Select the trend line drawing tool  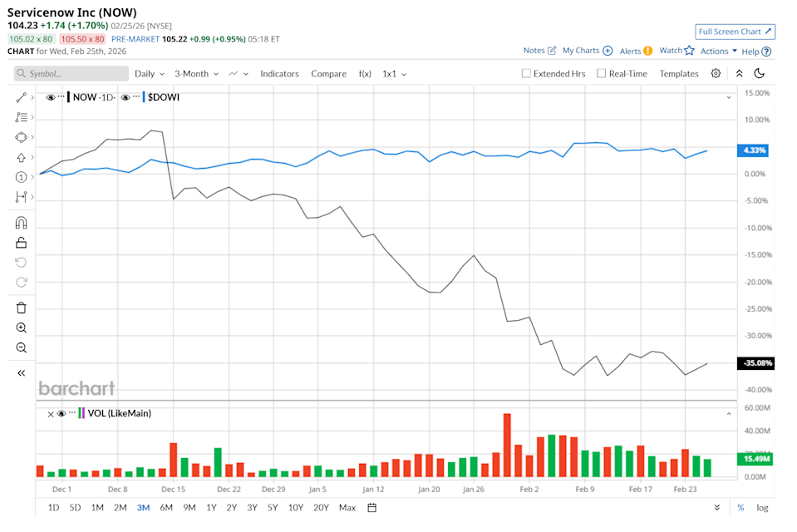click(21, 97)
